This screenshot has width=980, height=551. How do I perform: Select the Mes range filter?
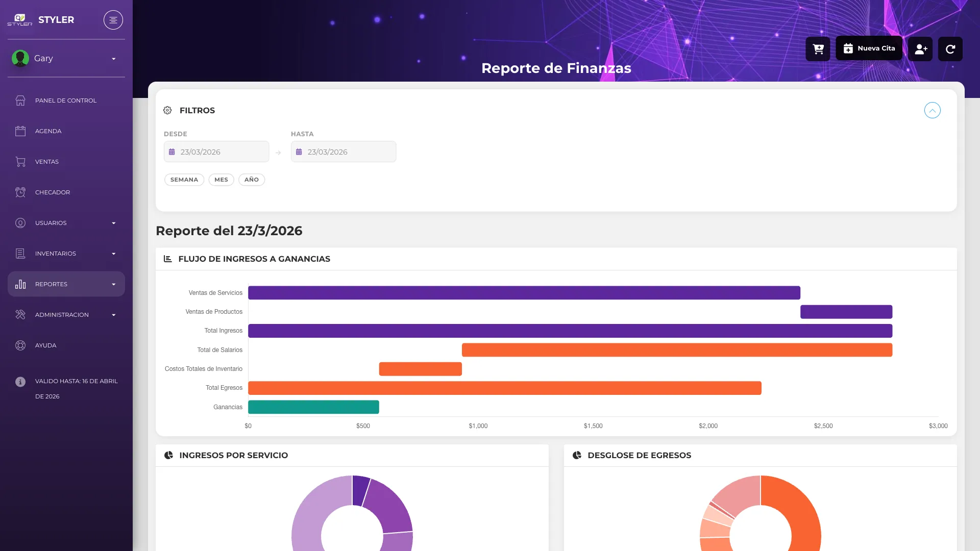(x=221, y=180)
